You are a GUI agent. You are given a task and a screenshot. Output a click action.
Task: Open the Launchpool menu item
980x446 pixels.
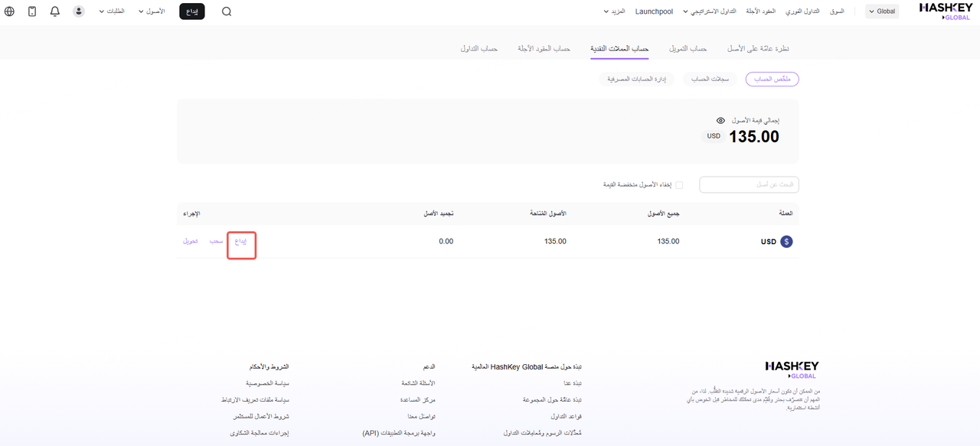(x=654, y=11)
